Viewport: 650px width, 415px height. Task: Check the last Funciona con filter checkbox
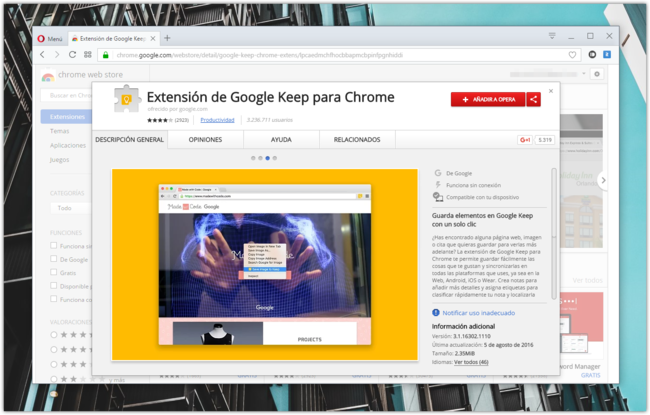coord(53,299)
